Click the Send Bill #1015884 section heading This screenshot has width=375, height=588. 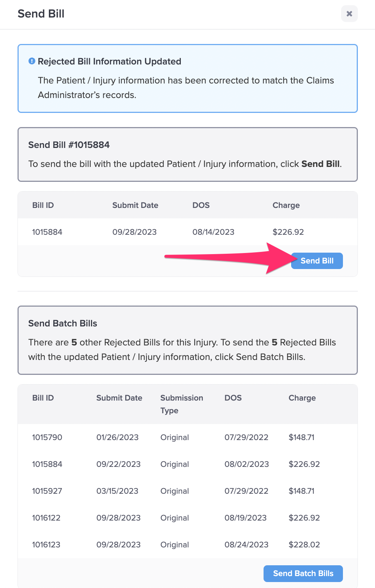click(x=69, y=145)
